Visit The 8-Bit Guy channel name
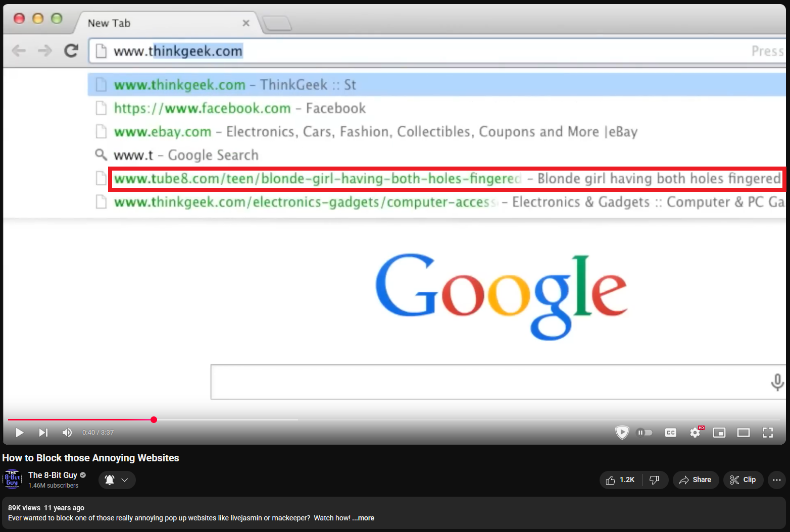Screen dimensions: 790x532 point(53,475)
